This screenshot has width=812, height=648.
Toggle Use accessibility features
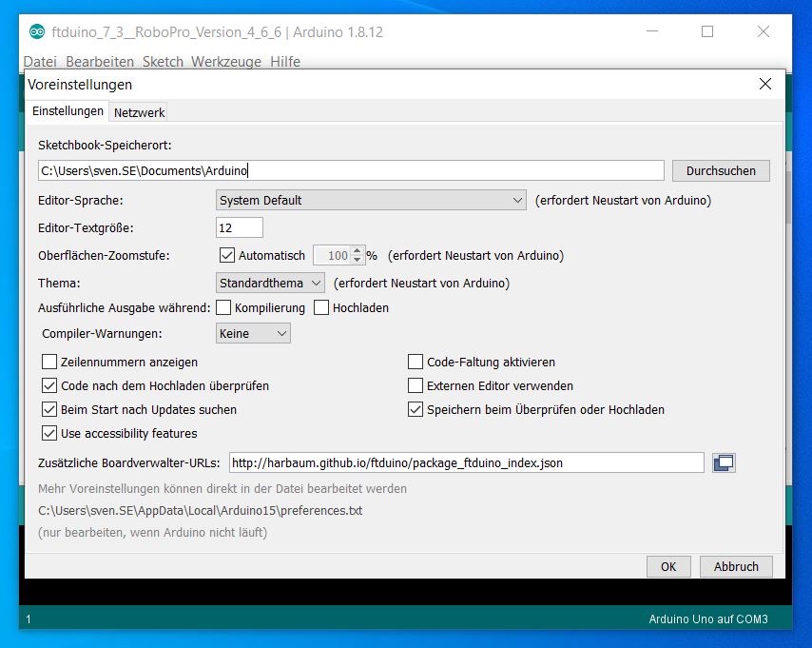tap(49, 433)
